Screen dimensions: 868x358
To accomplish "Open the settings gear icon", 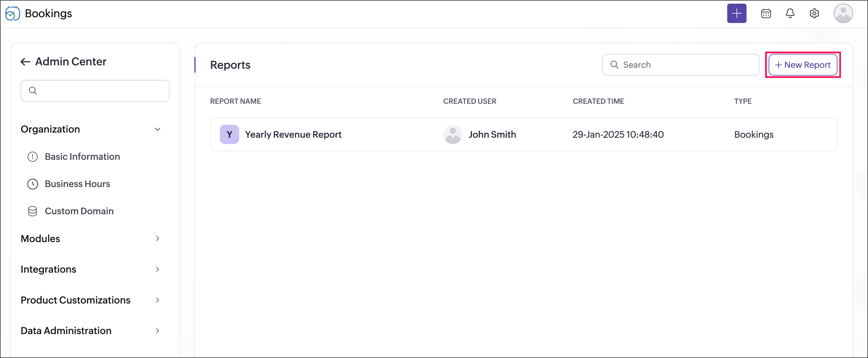I will point(814,13).
